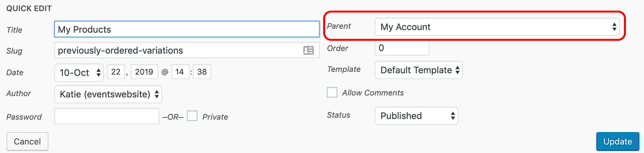Click the contact card icon in Slug field
This screenshot has width=644, height=153.
(309, 51)
